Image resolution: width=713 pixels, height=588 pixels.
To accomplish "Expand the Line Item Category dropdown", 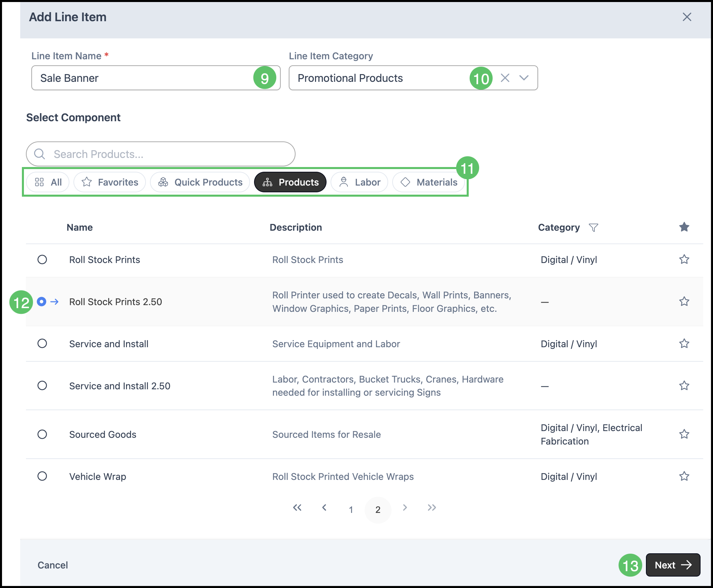I will tap(524, 78).
